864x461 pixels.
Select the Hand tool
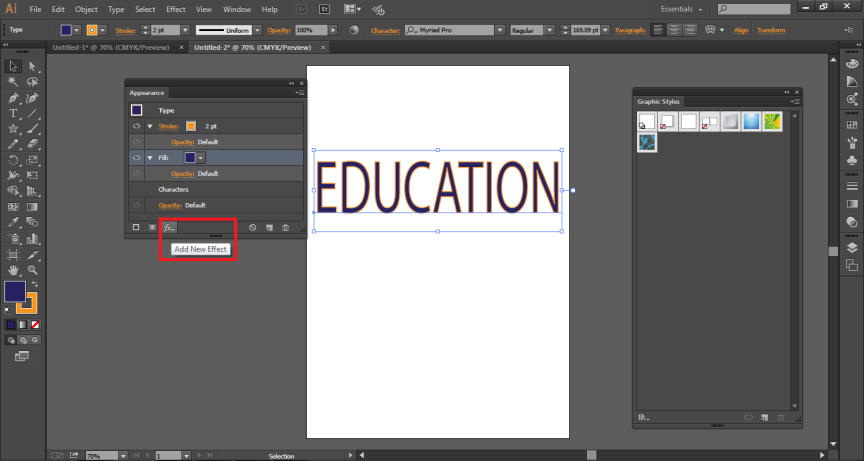click(13, 270)
